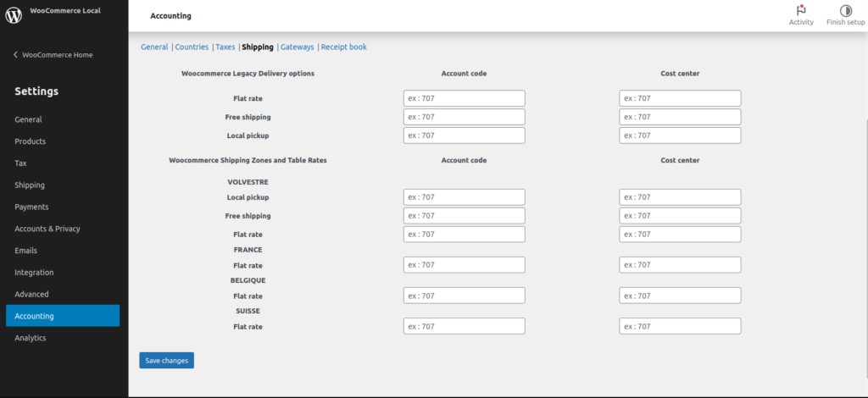Focus legacy Free shipping cost center field

click(x=680, y=117)
